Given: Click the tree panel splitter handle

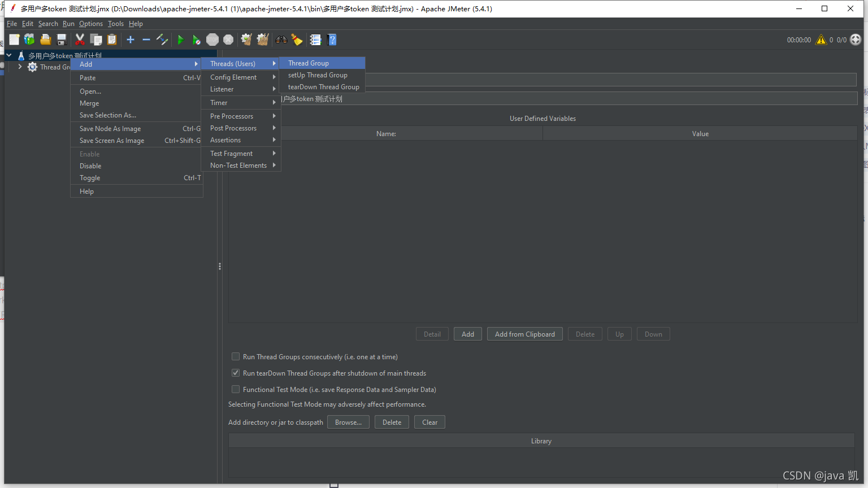Looking at the screenshot, I should pos(220,266).
